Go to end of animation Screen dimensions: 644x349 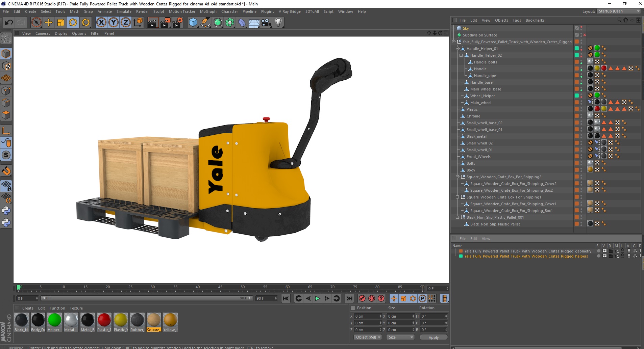tap(349, 298)
